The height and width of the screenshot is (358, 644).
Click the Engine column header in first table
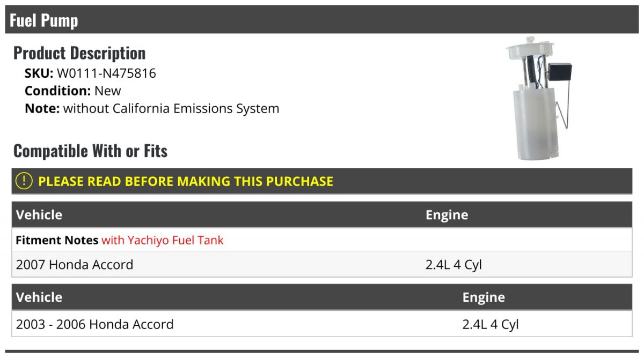(447, 215)
